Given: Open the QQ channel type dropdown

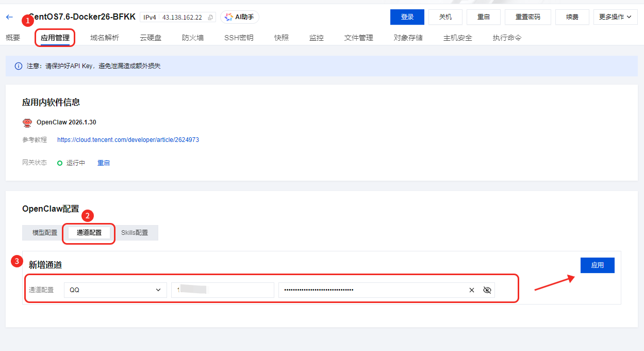Looking at the screenshot, I should click(x=115, y=290).
